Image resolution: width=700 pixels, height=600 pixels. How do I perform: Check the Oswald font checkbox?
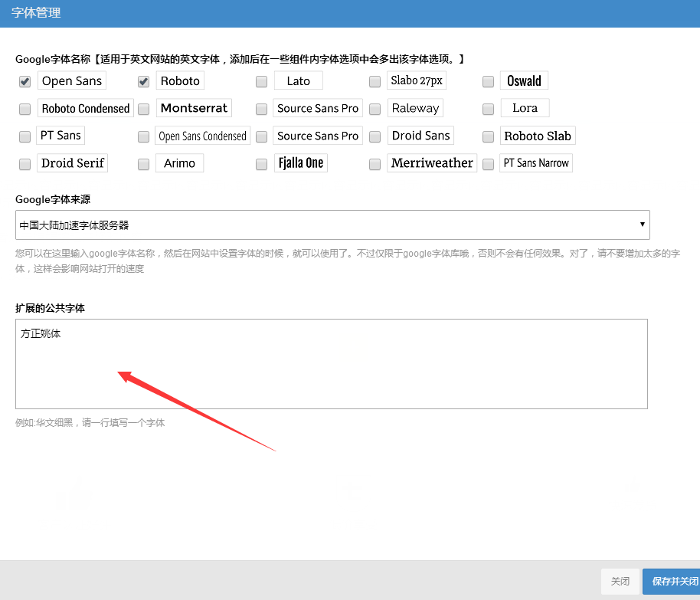coord(488,81)
